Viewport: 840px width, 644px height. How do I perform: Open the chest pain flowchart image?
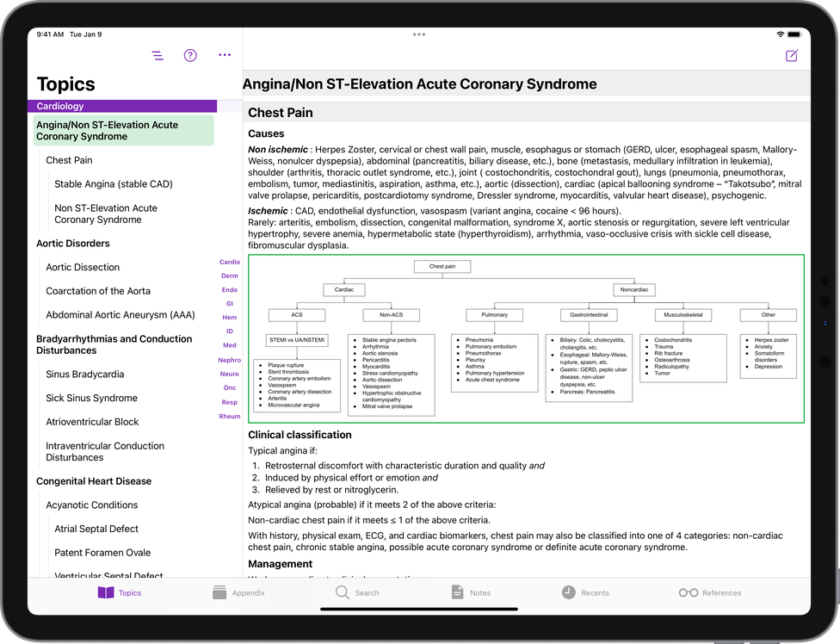pos(526,338)
